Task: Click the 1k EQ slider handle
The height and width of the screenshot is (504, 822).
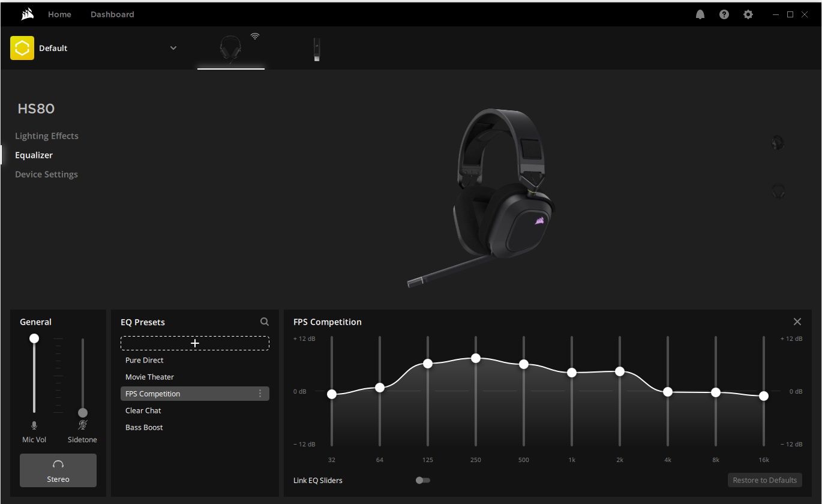Action: point(572,373)
